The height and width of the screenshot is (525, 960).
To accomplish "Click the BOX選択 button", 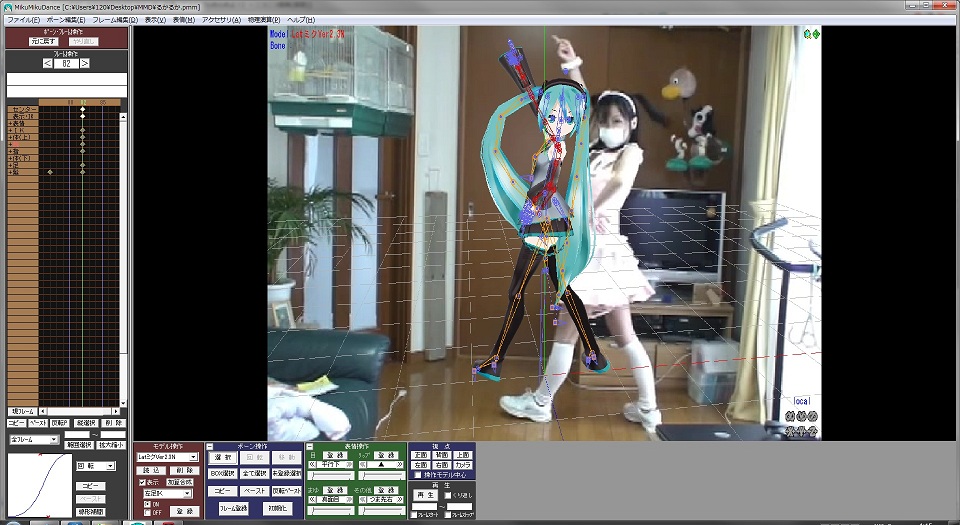I will 222,473.
